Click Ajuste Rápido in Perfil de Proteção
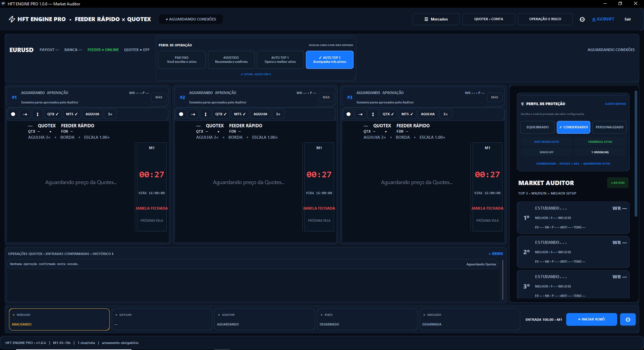The image size is (644, 350). (x=615, y=104)
